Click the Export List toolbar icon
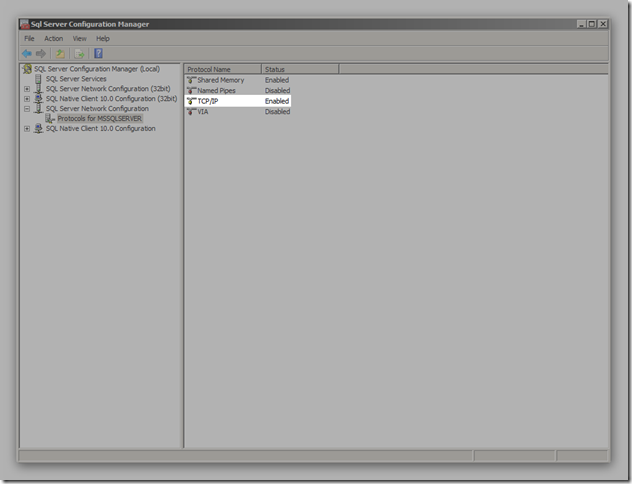632x484 pixels. [x=79, y=53]
